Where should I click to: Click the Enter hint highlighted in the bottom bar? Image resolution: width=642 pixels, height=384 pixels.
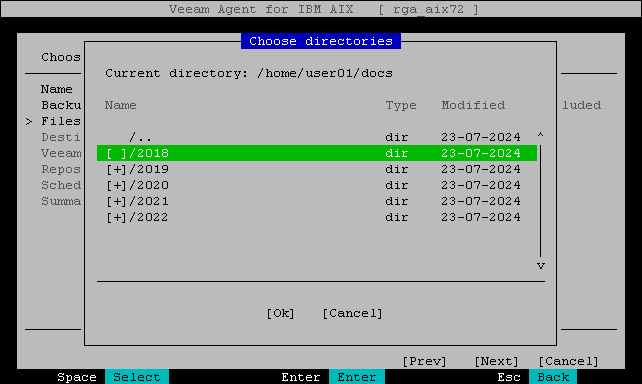click(357, 377)
